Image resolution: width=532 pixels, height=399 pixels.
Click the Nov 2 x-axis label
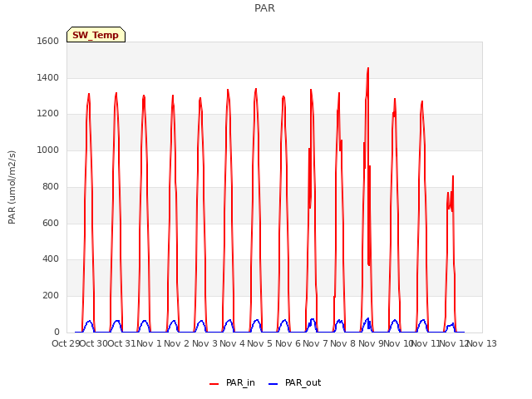click(x=176, y=343)
